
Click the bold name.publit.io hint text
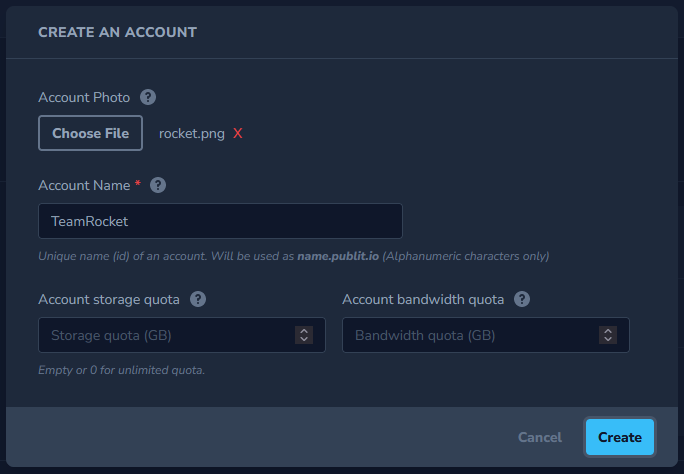pyautogui.click(x=338, y=256)
